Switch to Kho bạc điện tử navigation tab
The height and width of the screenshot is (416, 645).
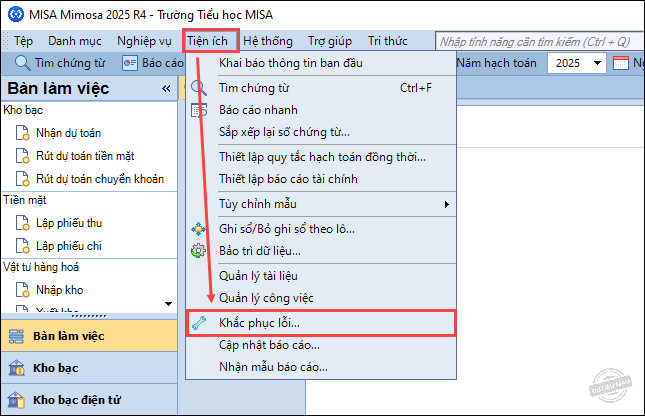point(89,400)
